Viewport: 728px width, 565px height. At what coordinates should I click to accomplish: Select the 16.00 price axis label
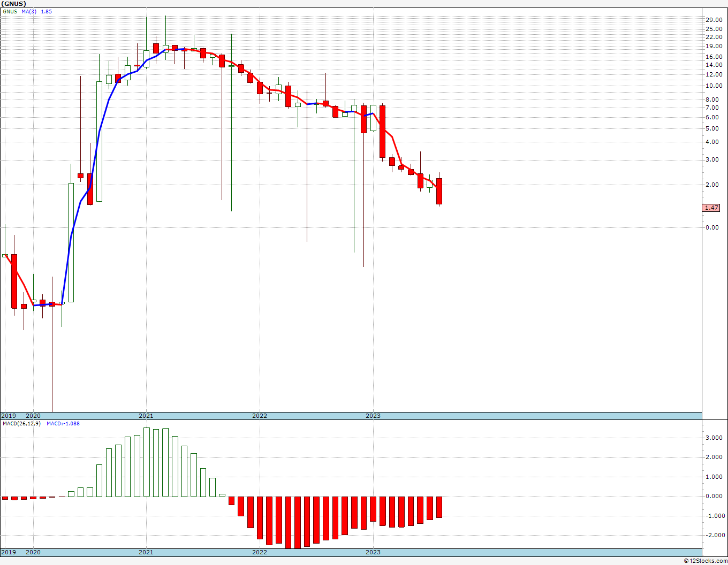click(x=714, y=57)
